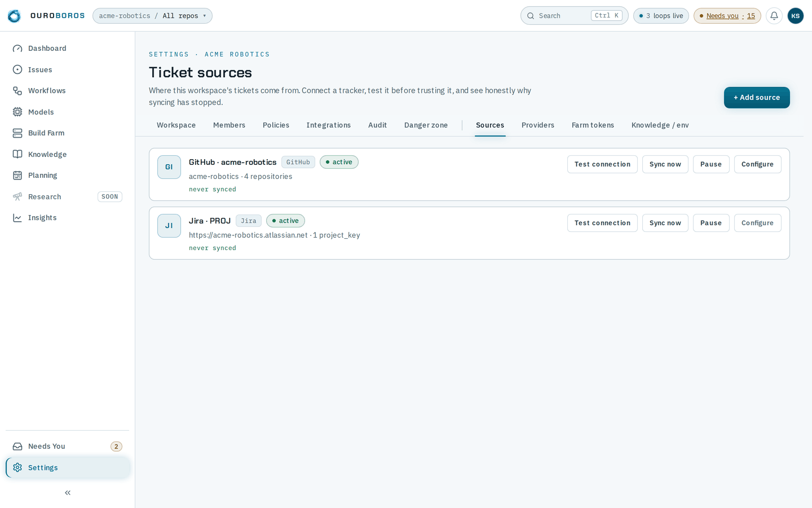
Task: Select the Providers tab
Action: click(538, 125)
